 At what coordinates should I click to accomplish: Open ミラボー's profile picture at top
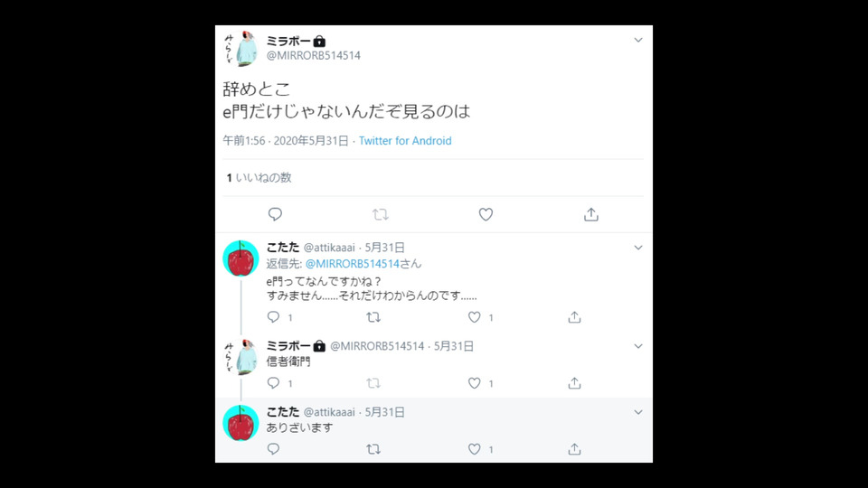point(241,49)
